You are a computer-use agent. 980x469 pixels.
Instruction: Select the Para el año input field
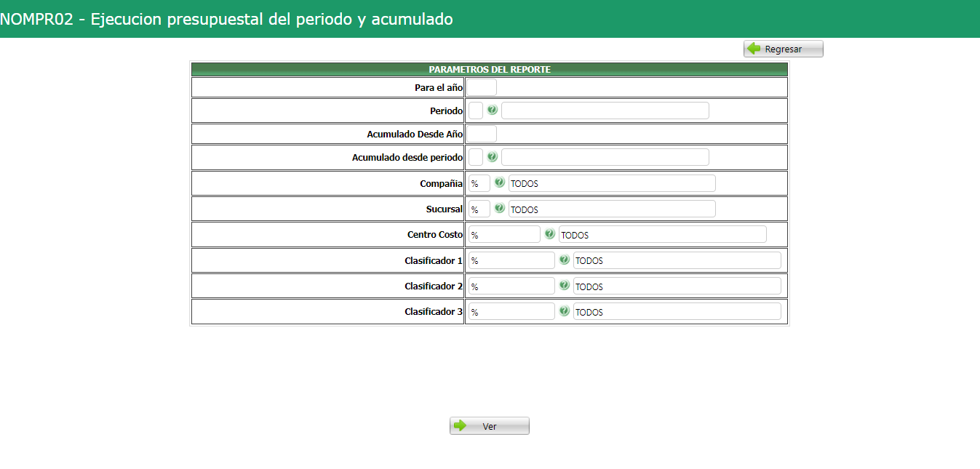pos(482,87)
